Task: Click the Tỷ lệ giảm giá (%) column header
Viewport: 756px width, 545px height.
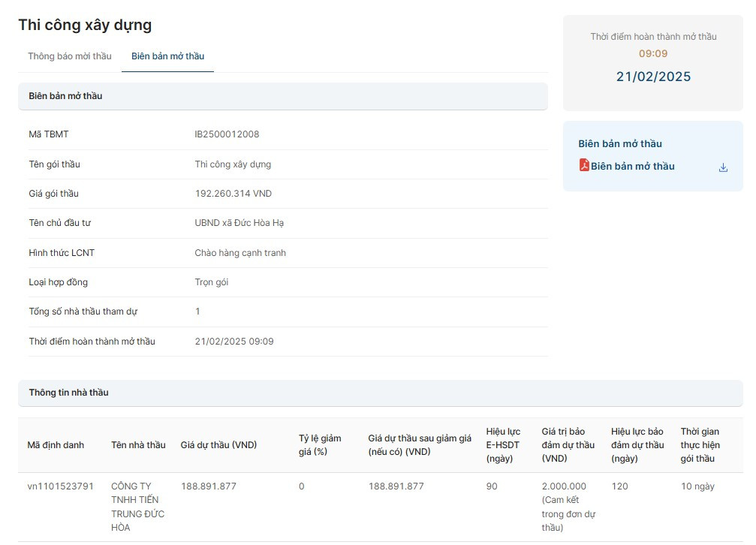Action: tap(320, 445)
